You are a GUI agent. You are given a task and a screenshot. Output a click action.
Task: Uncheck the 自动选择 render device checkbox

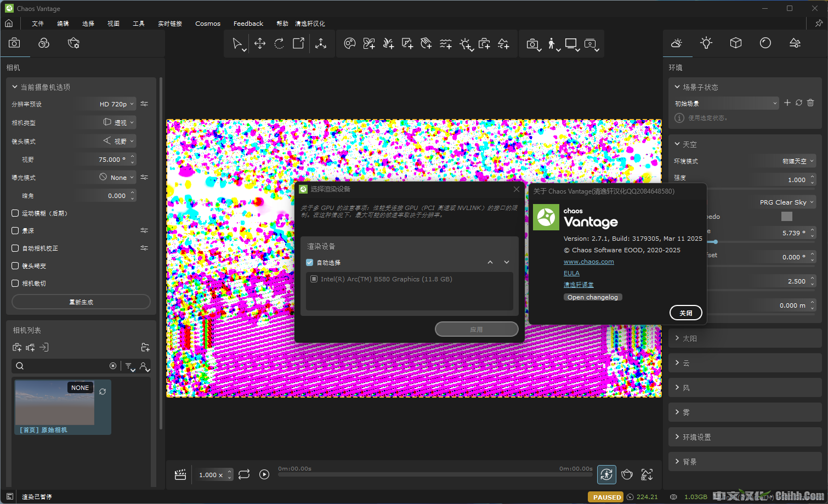point(309,262)
